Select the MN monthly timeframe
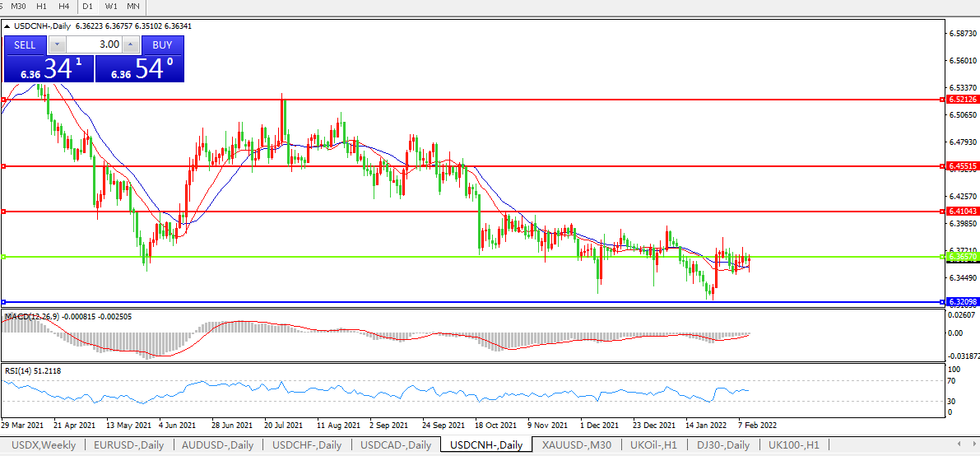Viewport: 980px width, 456px height. pos(132,7)
